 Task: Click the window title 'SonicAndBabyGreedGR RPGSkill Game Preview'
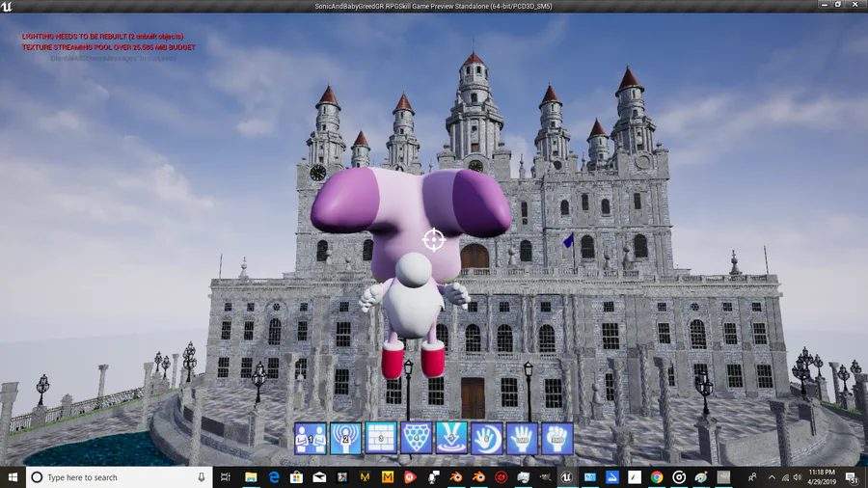tap(433, 7)
